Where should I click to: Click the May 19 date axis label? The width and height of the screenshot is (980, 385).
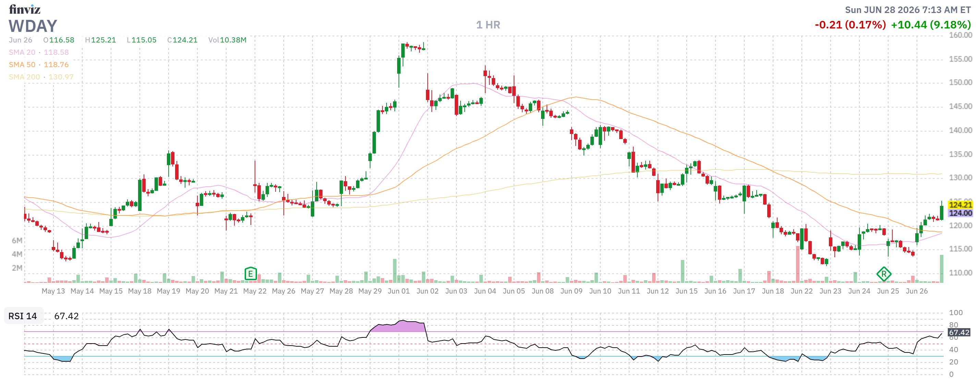(x=169, y=291)
